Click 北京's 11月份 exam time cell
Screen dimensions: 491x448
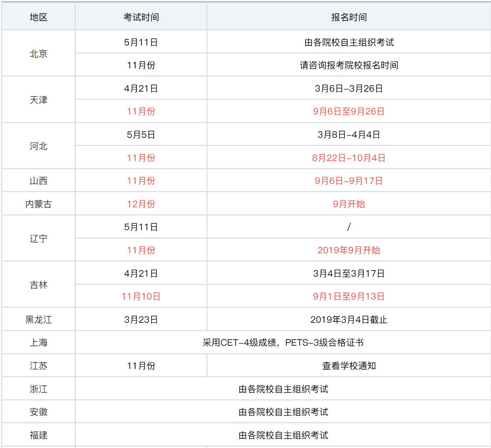pos(141,65)
